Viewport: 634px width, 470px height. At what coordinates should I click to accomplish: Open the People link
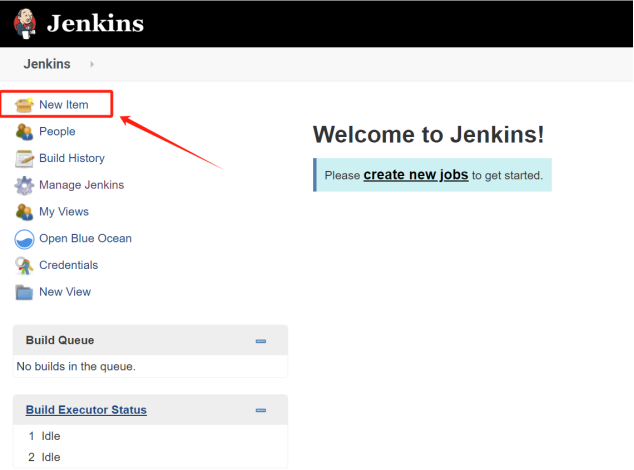point(57,131)
